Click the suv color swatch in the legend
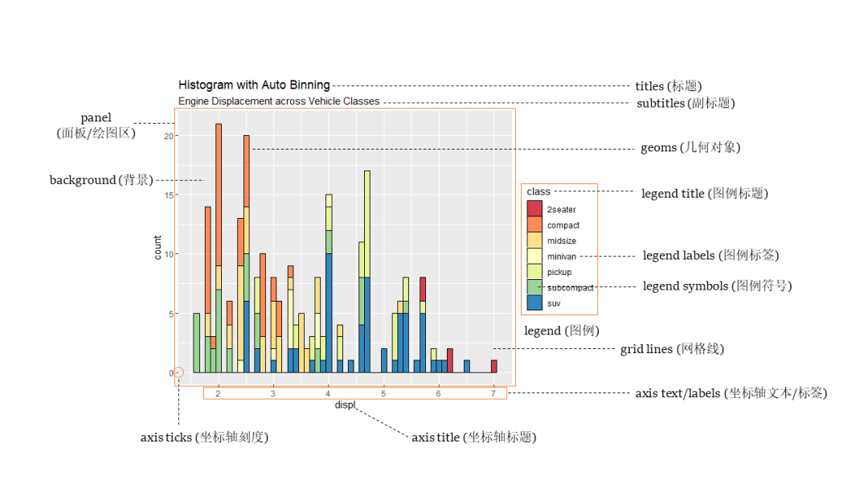The width and height of the screenshot is (868, 489). coord(534,303)
